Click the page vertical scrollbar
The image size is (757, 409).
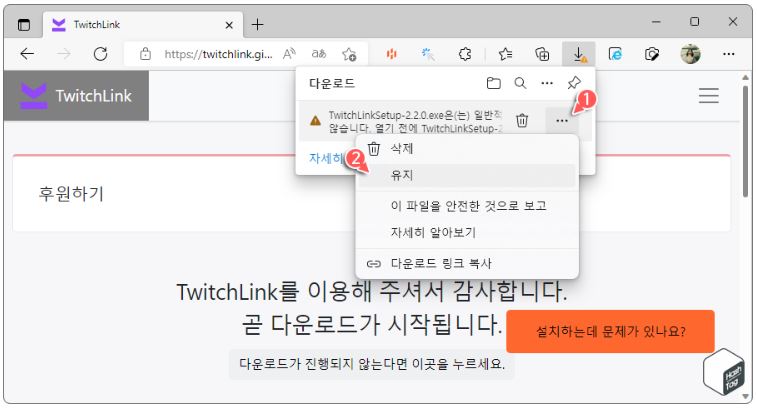746,140
